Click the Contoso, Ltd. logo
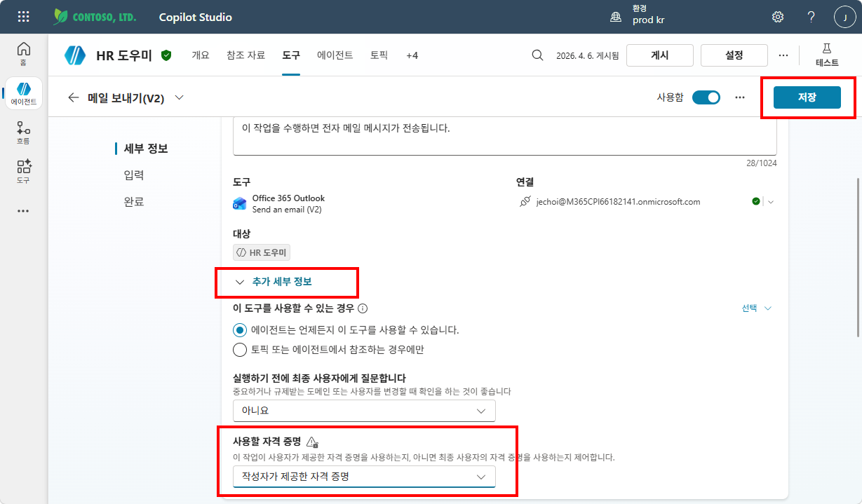 click(x=95, y=17)
